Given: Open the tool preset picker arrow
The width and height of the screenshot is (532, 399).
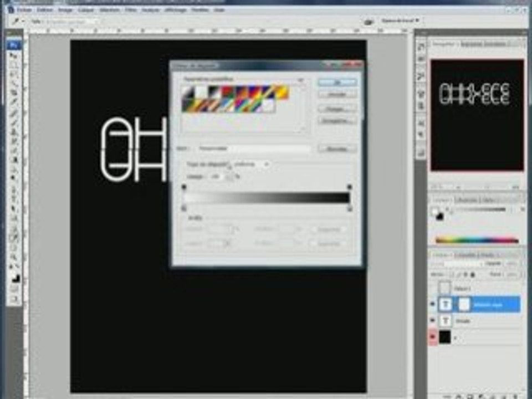Looking at the screenshot, I should (x=23, y=22).
